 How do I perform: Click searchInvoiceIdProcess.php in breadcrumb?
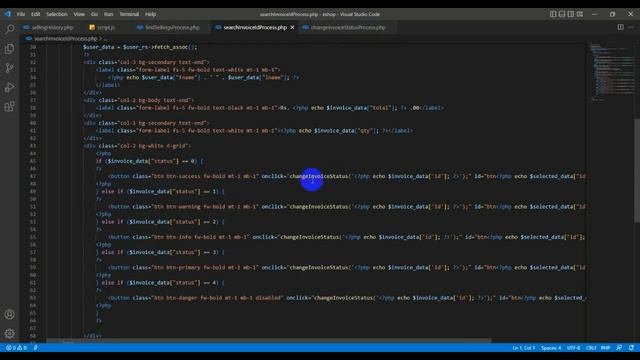click(x=65, y=39)
